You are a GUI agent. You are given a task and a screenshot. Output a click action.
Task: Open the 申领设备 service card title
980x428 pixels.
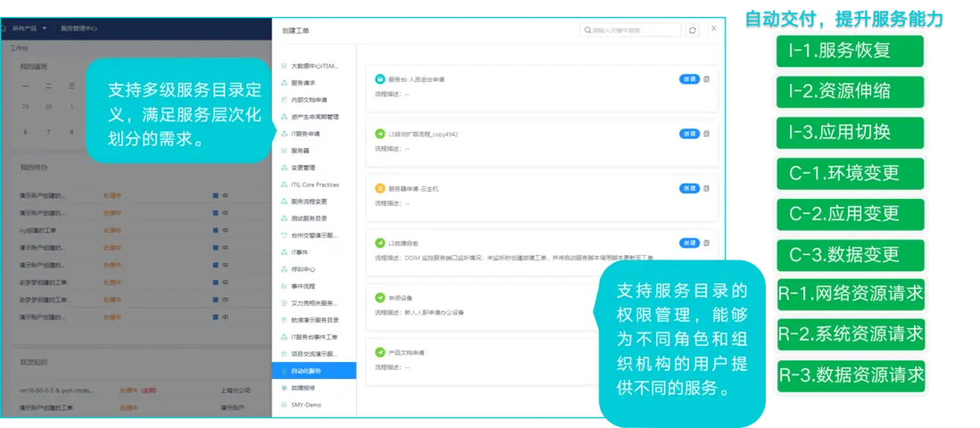pos(401,298)
